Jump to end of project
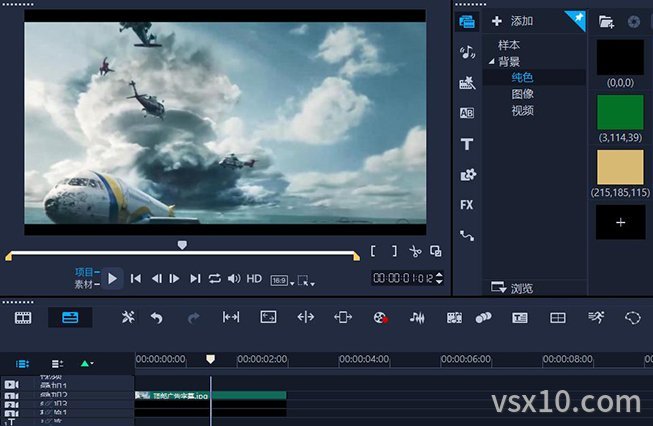Screen dimensions: 653x426 pyautogui.click(x=195, y=279)
